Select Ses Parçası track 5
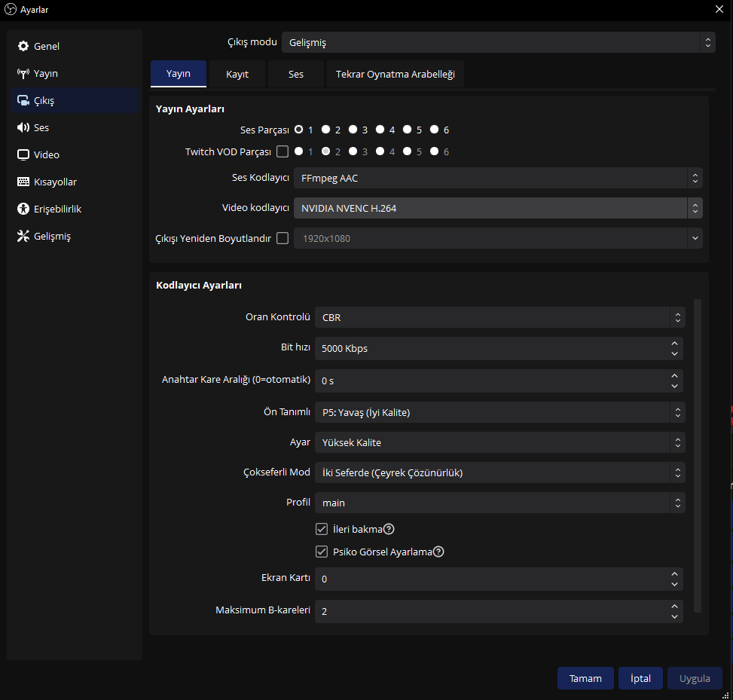733x700 pixels. pyautogui.click(x=407, y=130)
